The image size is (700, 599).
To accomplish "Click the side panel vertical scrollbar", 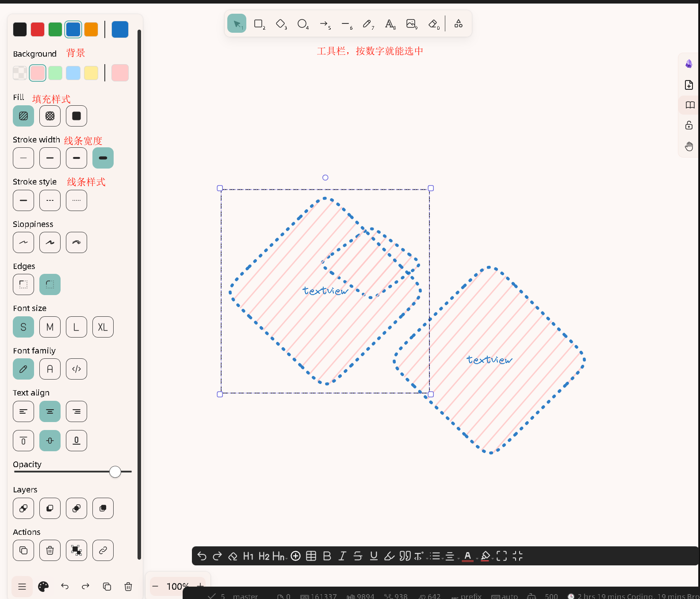I will (x=139, y=294).
